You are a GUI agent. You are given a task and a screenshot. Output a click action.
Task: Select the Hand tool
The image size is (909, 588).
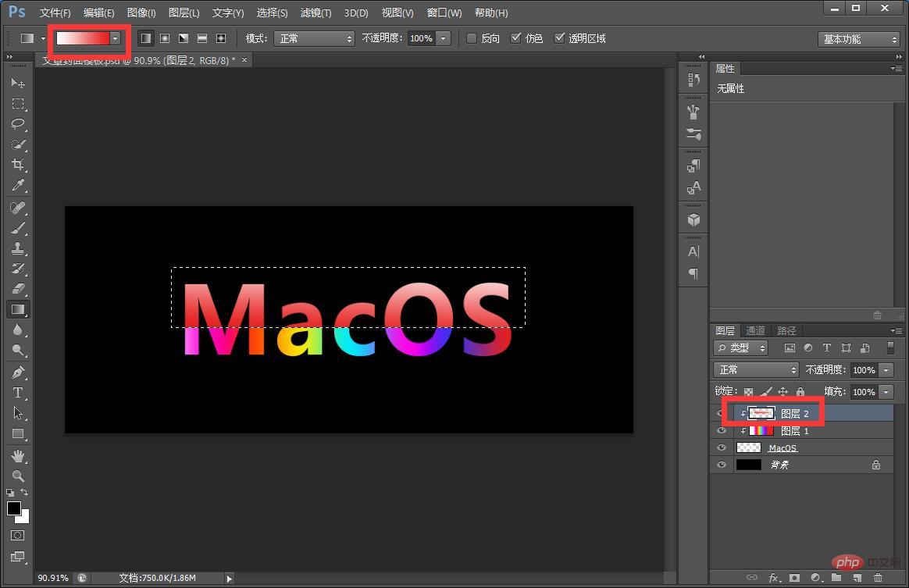pyautogui.click(x=17, y=456)
